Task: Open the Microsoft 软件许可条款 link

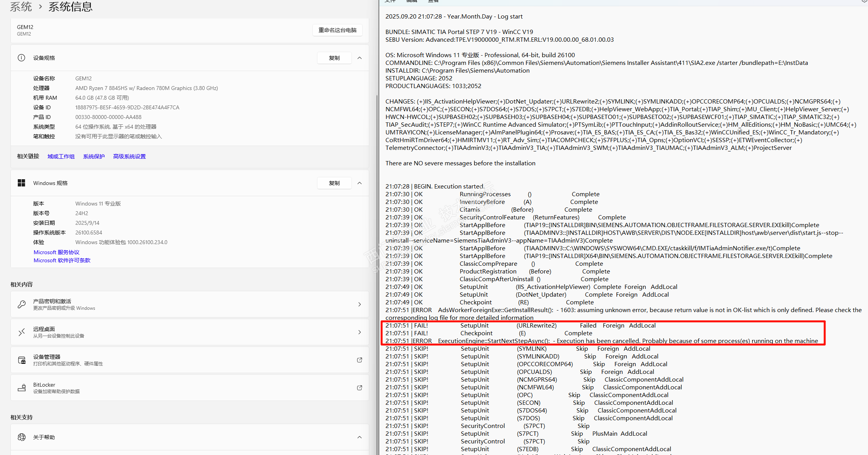Action: pyautogui.click(x=62, y=260)
